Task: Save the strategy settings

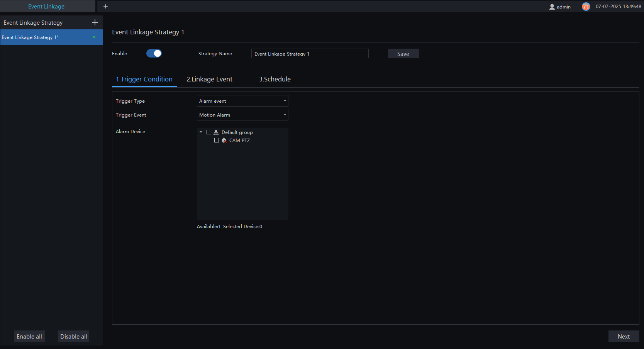Action: click(x=403, y=54)
